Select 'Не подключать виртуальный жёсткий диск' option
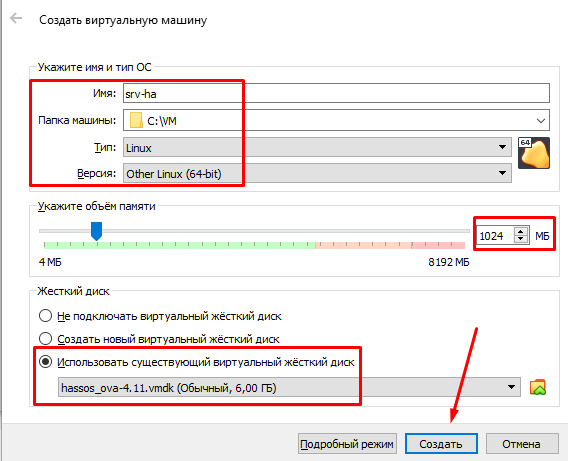Image resolution: width=568 pixels, height=461 pixels. [45, 315]
